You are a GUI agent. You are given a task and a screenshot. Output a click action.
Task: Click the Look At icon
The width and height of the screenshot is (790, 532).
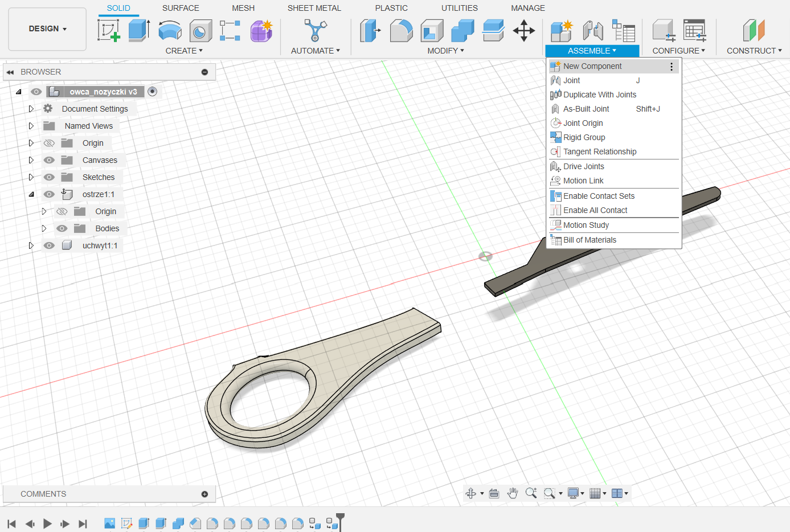494,493
